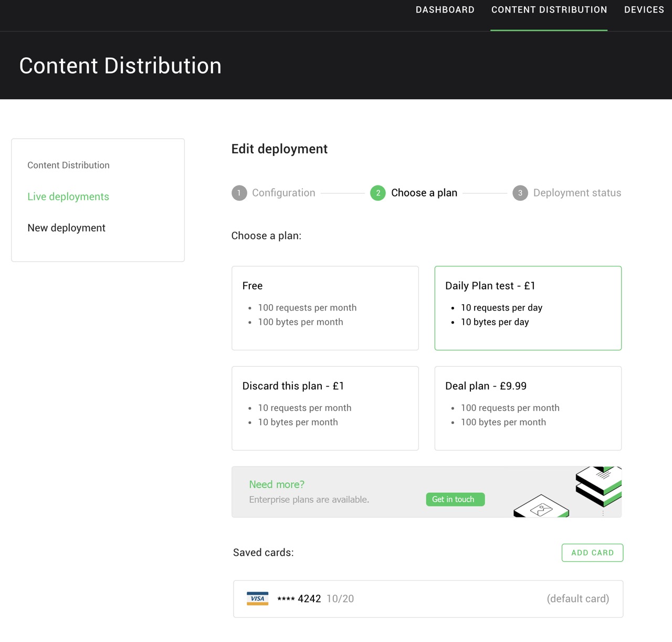Pick the Discard this plan £1 card
The width and height of the screenshot is (672, 642).
tap(325, 408)
